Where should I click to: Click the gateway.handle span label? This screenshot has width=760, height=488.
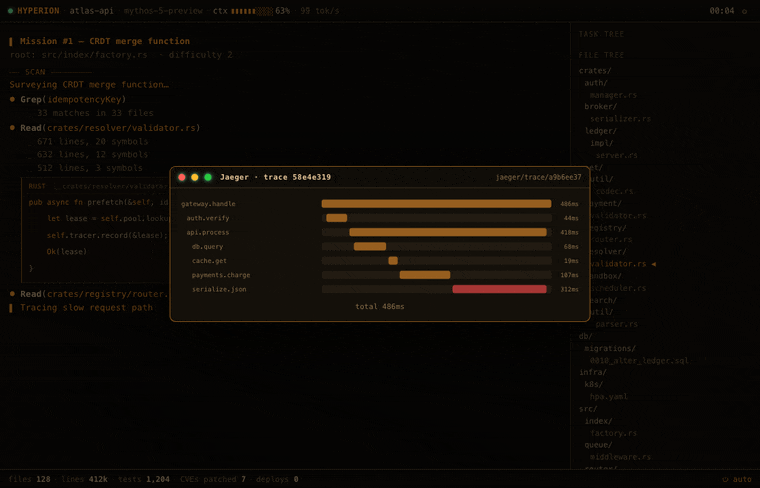click(208, 204)
